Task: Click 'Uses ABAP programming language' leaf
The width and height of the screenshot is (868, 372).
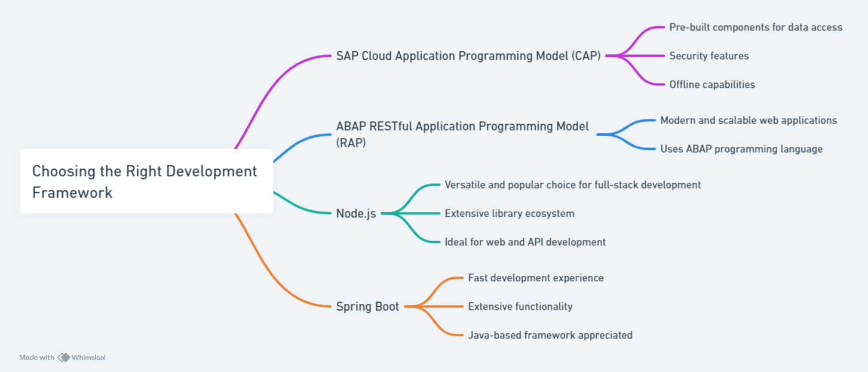Action: pyautogui.click(x=741, y=149)
